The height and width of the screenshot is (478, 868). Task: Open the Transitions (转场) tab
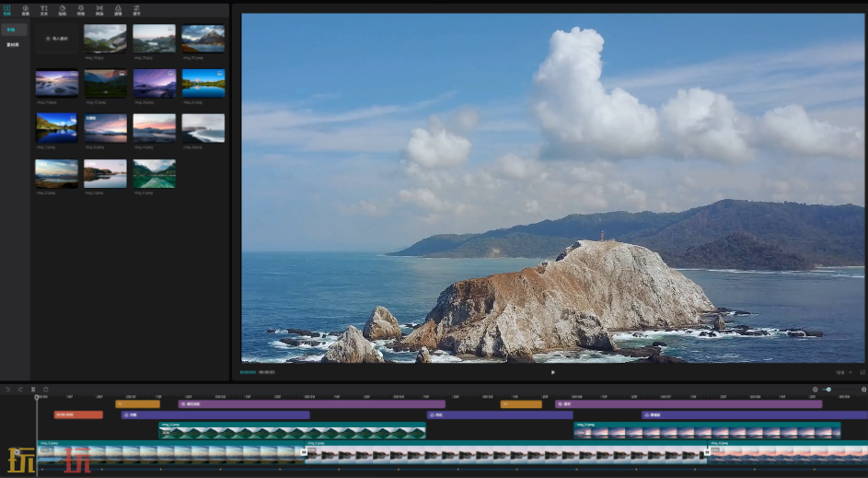click(x=99, y=10)
